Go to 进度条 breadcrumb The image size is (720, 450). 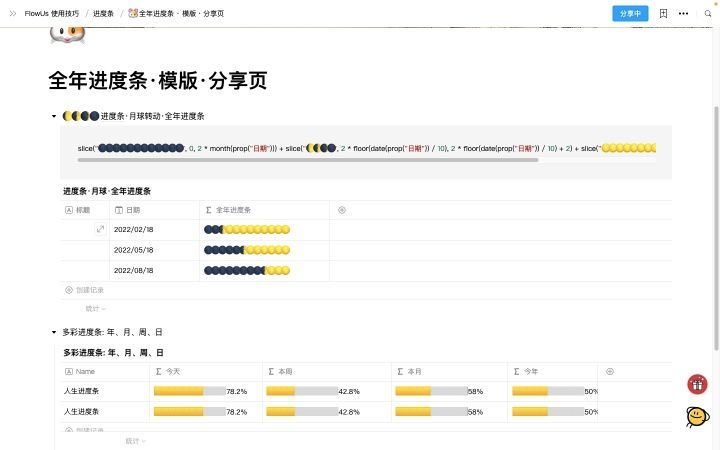[x=103, y=13]
